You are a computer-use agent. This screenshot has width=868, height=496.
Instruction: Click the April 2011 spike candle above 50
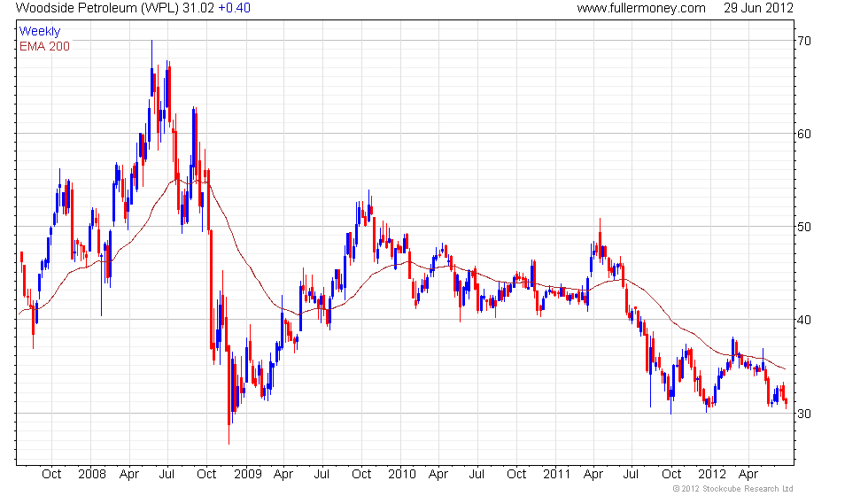pos(601,238)
